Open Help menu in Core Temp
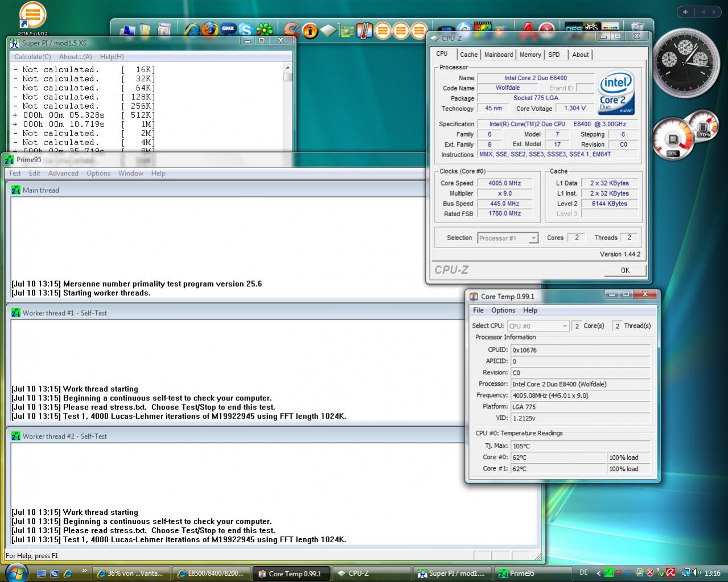Viewport: 728px width, 582px height. (x=530, y=310)
